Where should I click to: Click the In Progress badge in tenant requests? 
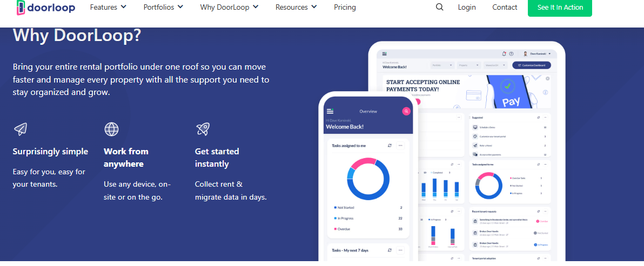tap(541, 244)
